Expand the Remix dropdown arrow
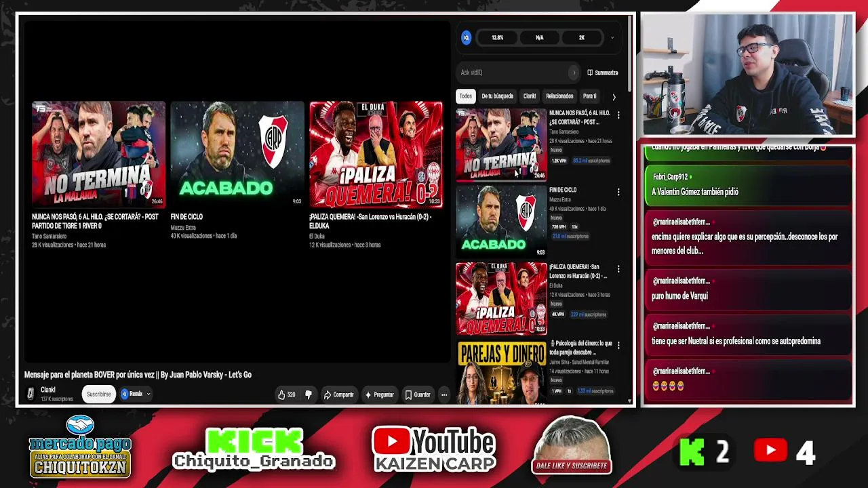The height and width of the screenshot is (488, 868). pos(149,394)
